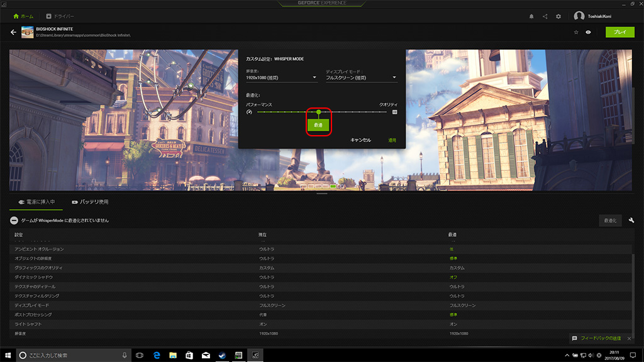This screenshot has height=362, width=644.
Task: Open custom settings wrench icon
Action: coord(631,221)
